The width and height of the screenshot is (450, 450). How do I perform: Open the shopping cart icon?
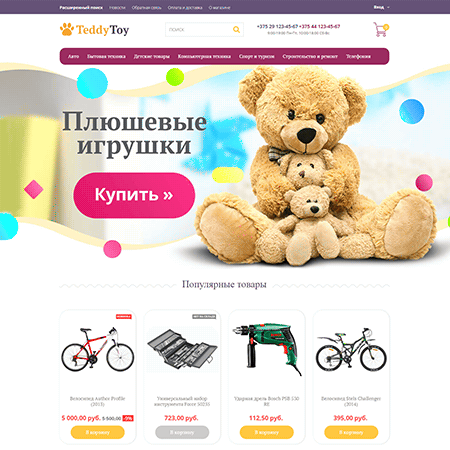pos(381,29)
